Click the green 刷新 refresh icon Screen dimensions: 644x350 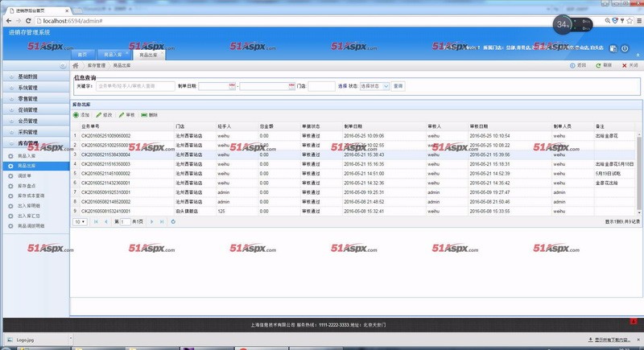click(598, 66)
